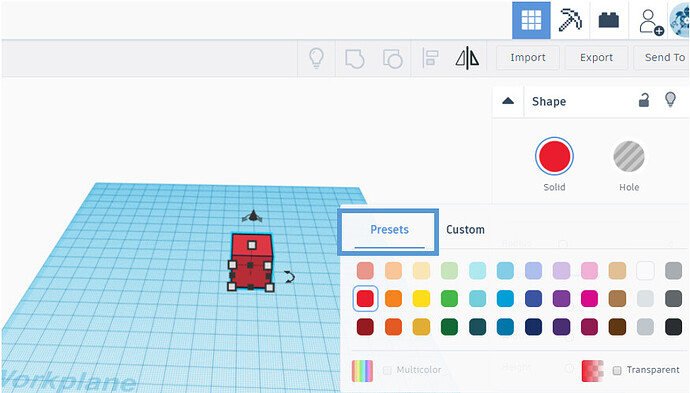Toggle the shape lock icon
The image size is (690, 393).
644,100
